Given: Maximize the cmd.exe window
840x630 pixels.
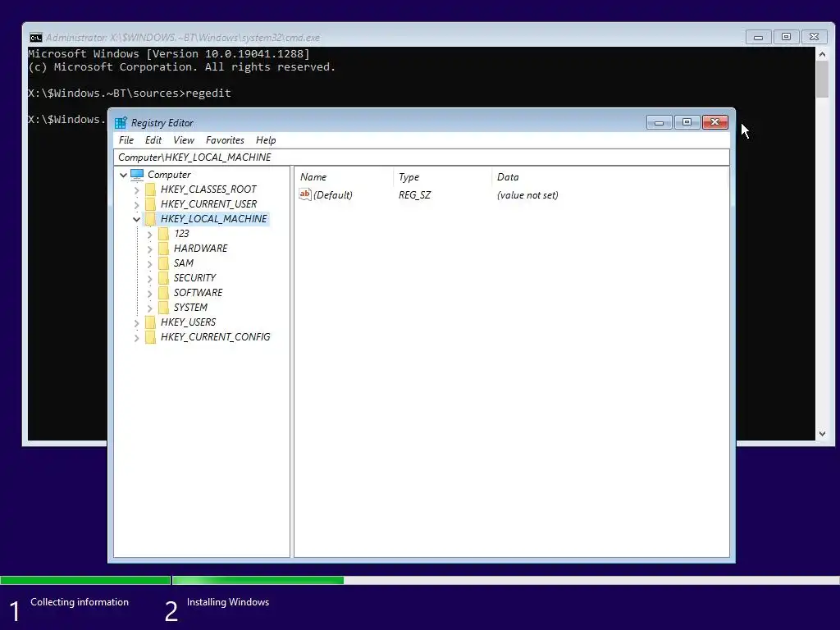Looking at the screenshot, I should pyautogui.click(x=787, y=37).
